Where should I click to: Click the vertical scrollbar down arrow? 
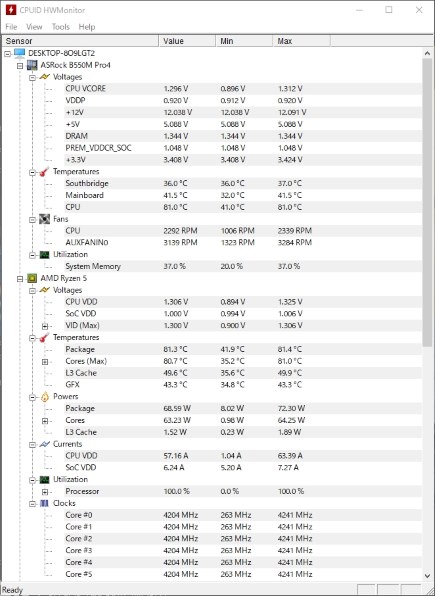(x=427, y=575)
